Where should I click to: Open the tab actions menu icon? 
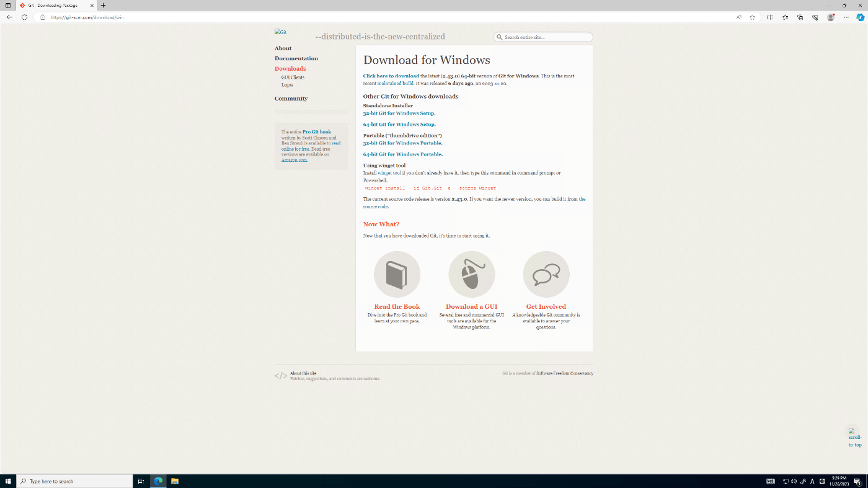(x=8, y=5)
